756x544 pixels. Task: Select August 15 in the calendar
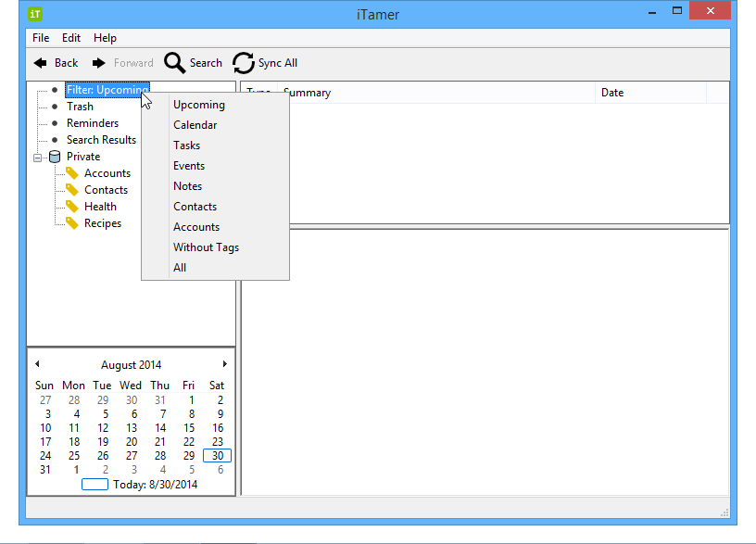coord(189,428)
